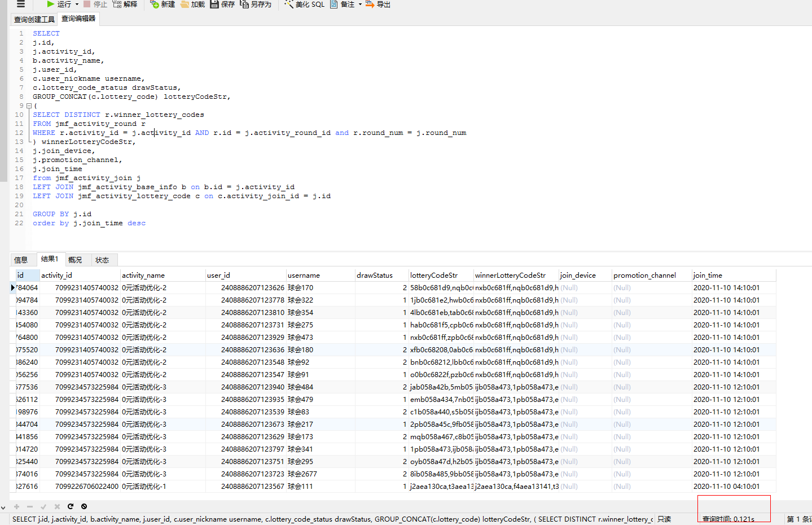Click SQL line 1 SELECT keyword

46,33
